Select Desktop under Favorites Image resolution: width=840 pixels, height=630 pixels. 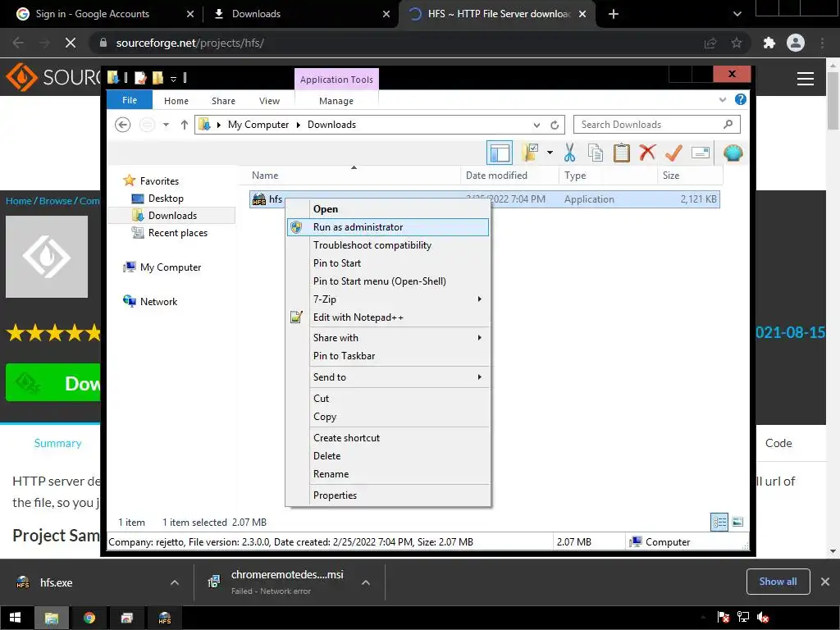(x=166, y=199)
